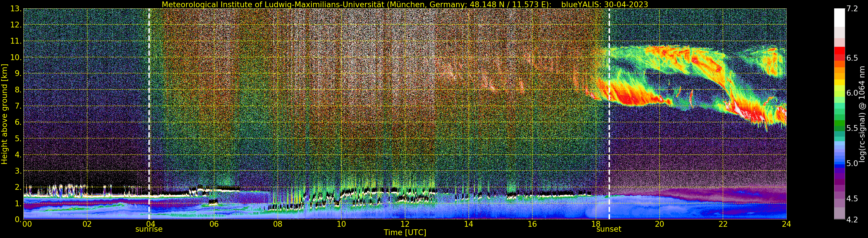
Task: Select the '5.0' colorbar tick value
Action: coord(852,163)
